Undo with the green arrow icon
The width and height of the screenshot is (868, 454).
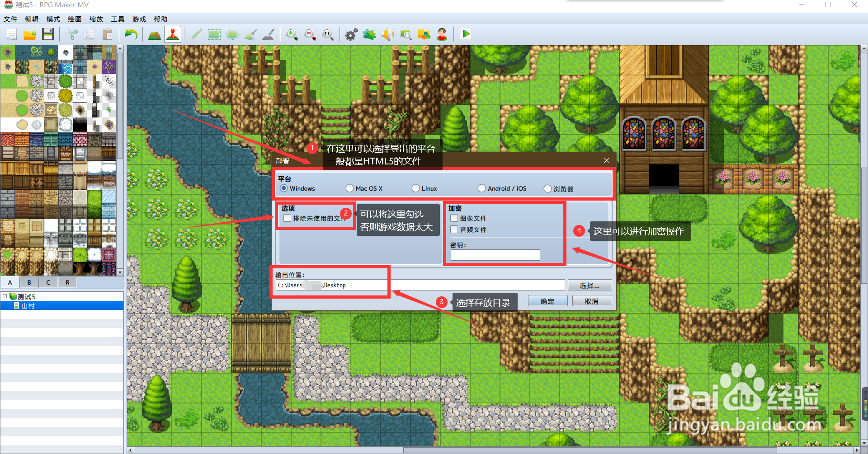(131, 34)
